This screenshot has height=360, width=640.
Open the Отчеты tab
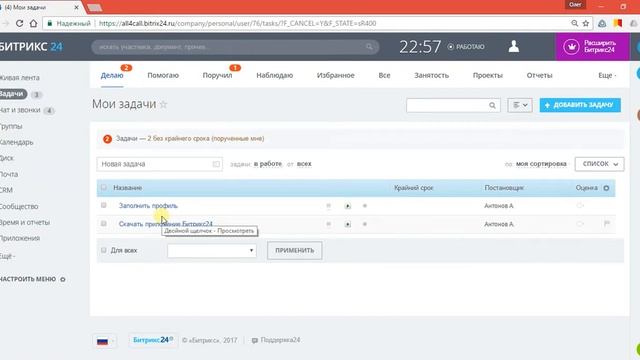pos(539,76)
